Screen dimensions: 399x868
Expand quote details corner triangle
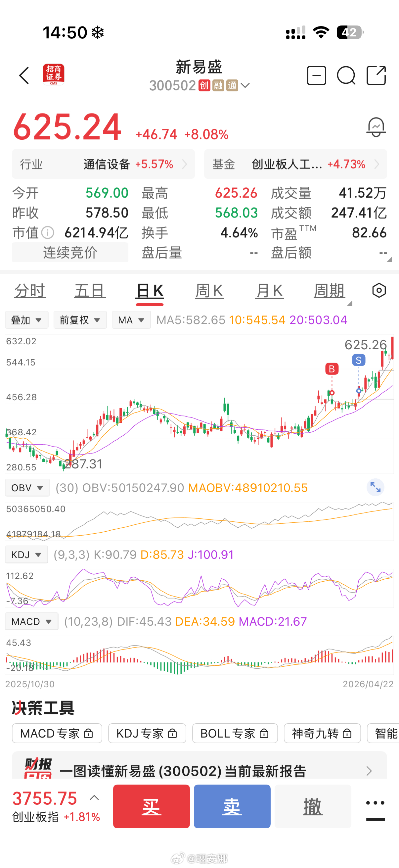389,260
